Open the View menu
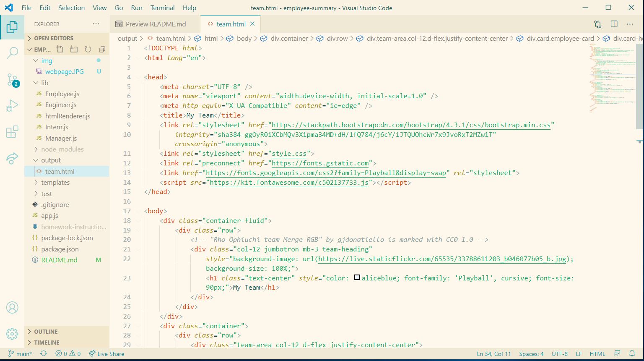This screenshot has height=361, width=644. [99, 8]
